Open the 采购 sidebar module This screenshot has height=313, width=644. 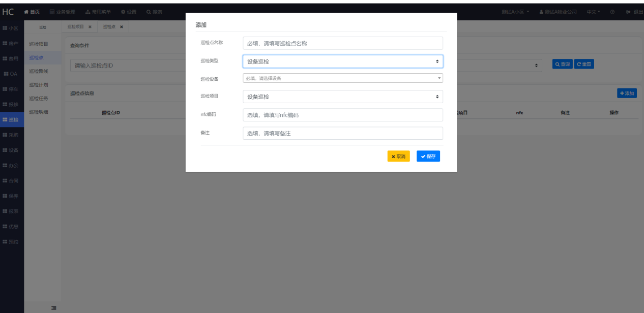coord(11,135)
